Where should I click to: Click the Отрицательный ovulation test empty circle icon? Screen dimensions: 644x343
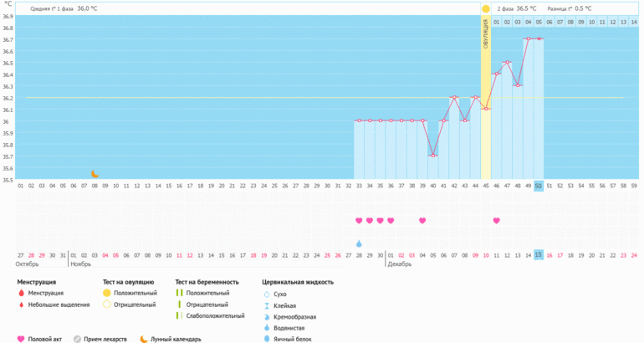(x=106, y=305)
